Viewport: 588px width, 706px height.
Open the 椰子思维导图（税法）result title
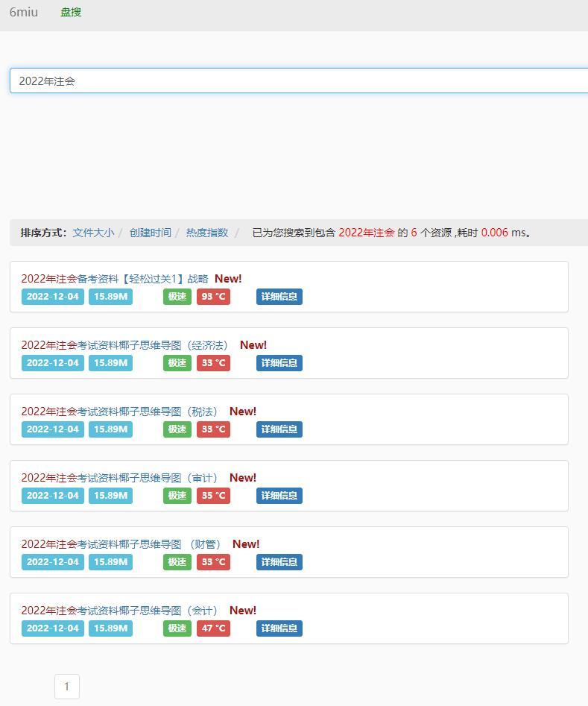(x=120, y=411)
